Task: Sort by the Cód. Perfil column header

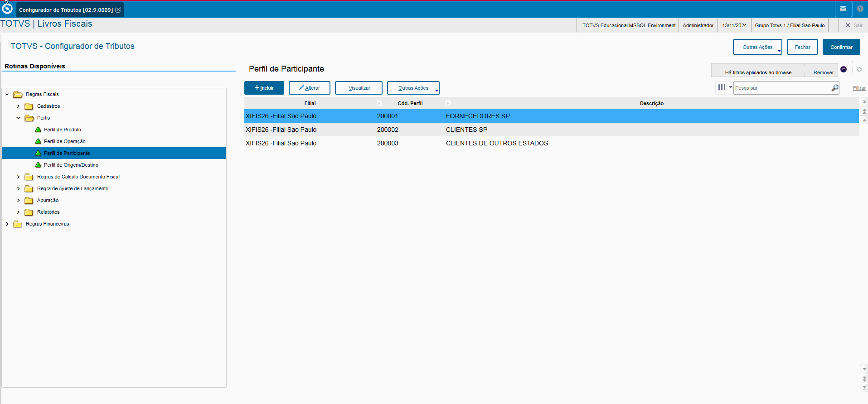Action: click(410, 103)
